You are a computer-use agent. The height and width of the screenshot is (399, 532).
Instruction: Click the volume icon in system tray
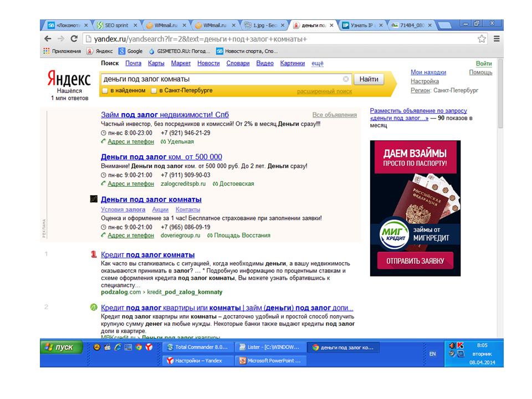pos(452,345)
